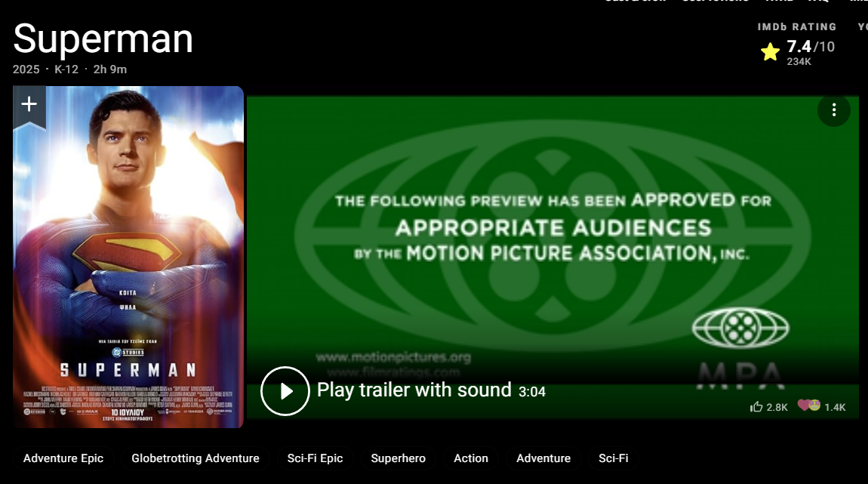Screen dimensions: 868x484
Task: Add Superman to watchlist with plus ribbon
Action: point(29,106)
